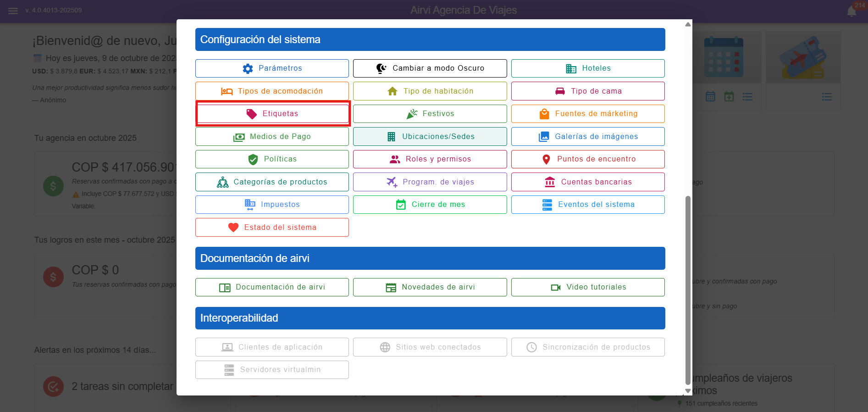Screen dimensions: 868x412
Task: Open Roles y permisos
Action: (430, 159)
